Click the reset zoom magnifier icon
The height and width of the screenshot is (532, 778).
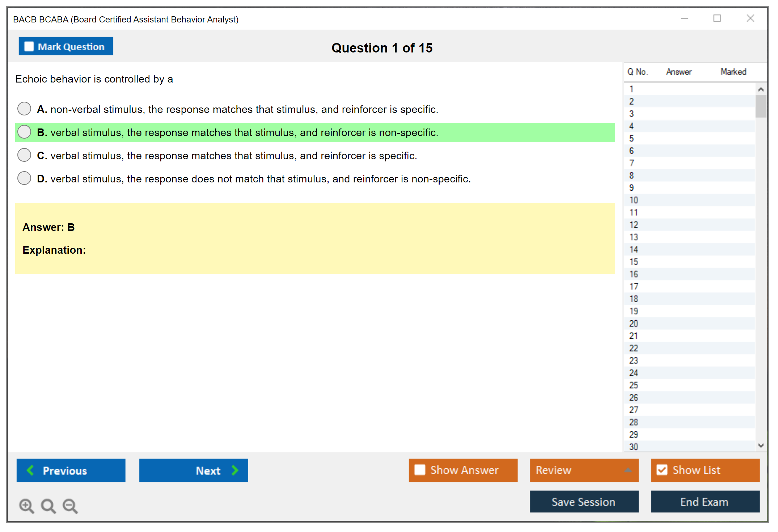(x=48, y=506)
